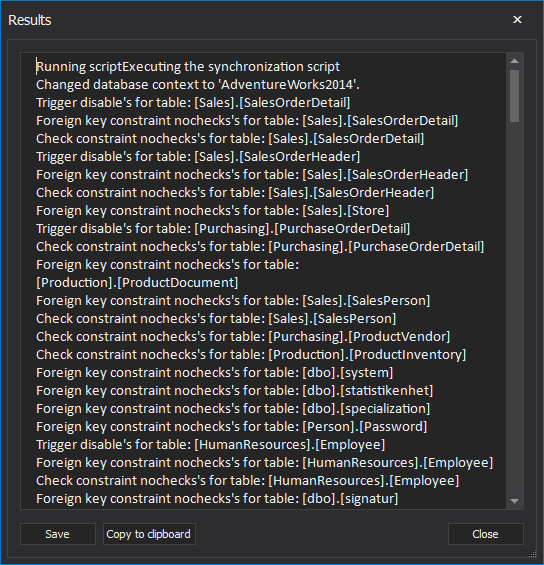544x565 pixels.
Task: Click the 'Running scriptExecuting the synchronization script' line
Action: point(188,67)
